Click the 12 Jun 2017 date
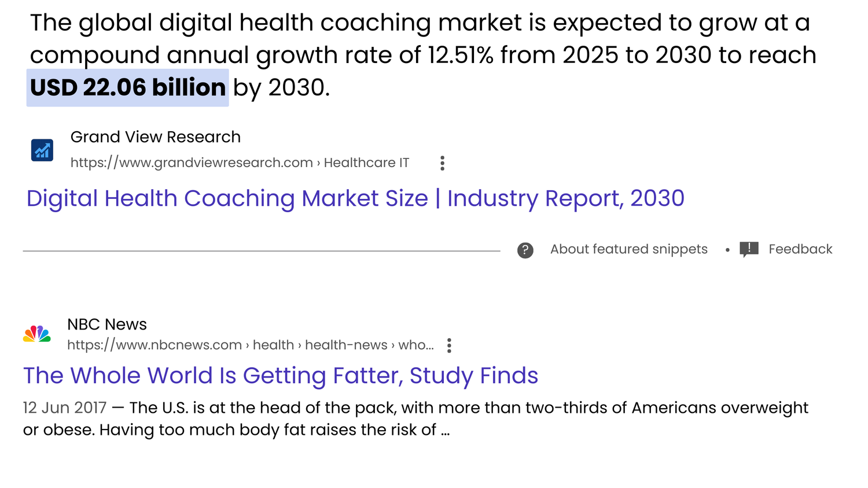Viewport: 868px width, 488px height. click(65, 408)
